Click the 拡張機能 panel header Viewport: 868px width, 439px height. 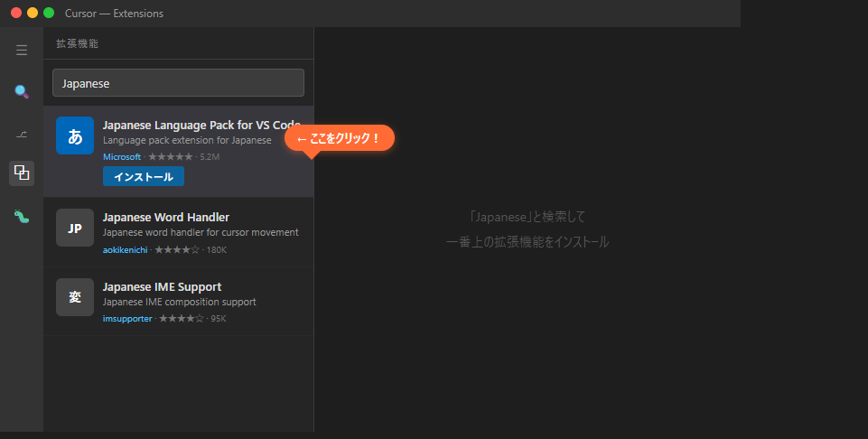(78, 43)
